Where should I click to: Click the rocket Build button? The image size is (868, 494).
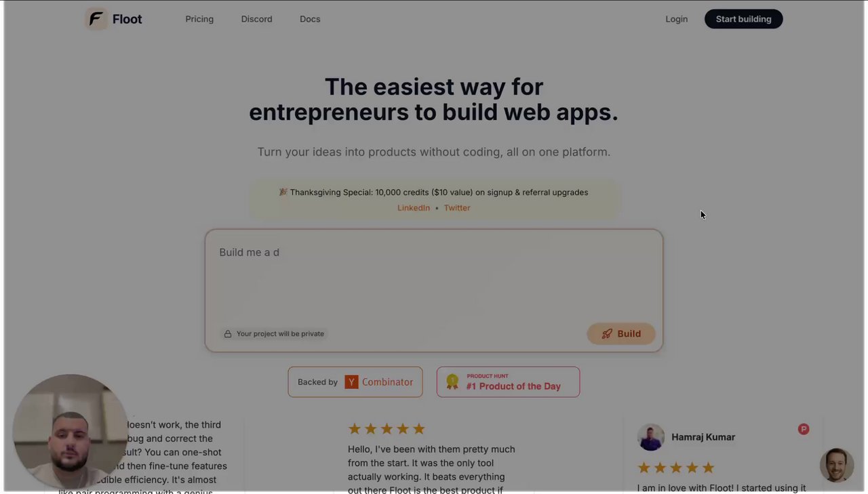tap(620, 333)
